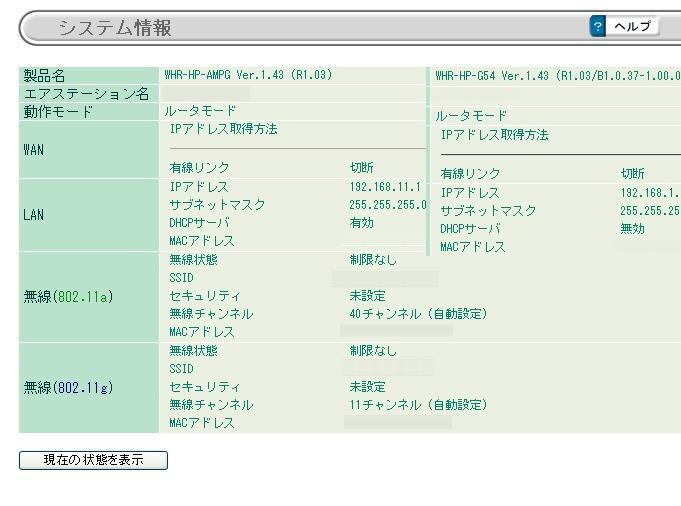The width and height of the screenshot is (681, 506).
Task: Click 制限なし in the 802.11g section
Action: [373, 351]
